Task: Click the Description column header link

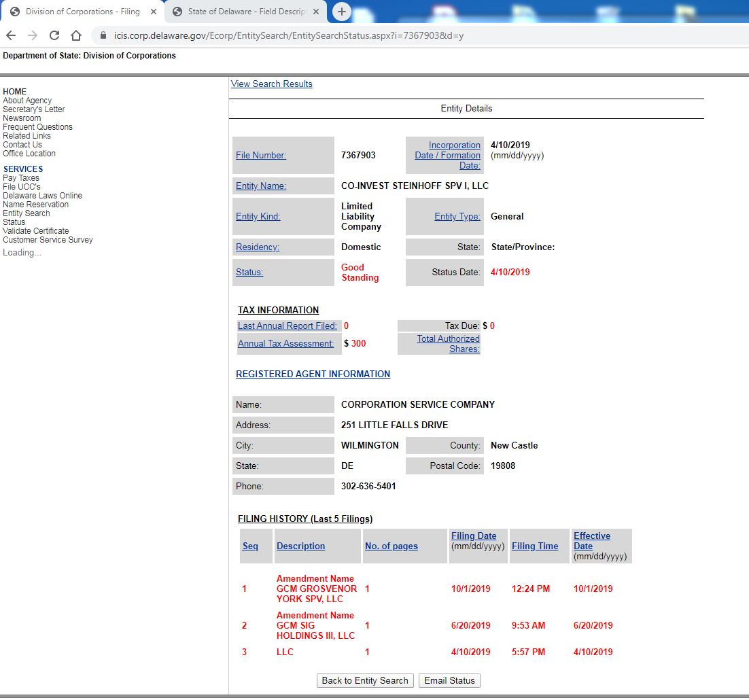Action: point(300,546)
